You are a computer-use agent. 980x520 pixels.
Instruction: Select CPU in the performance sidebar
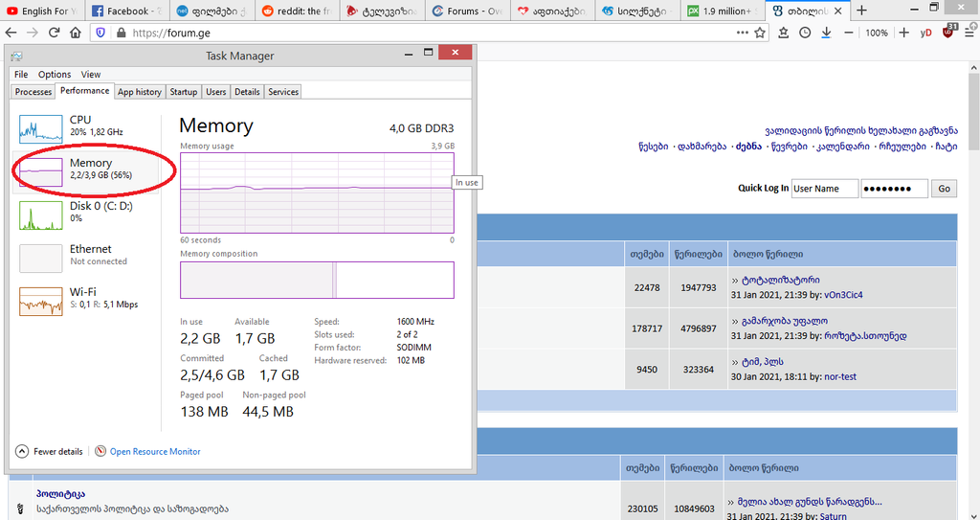[80, 125]
